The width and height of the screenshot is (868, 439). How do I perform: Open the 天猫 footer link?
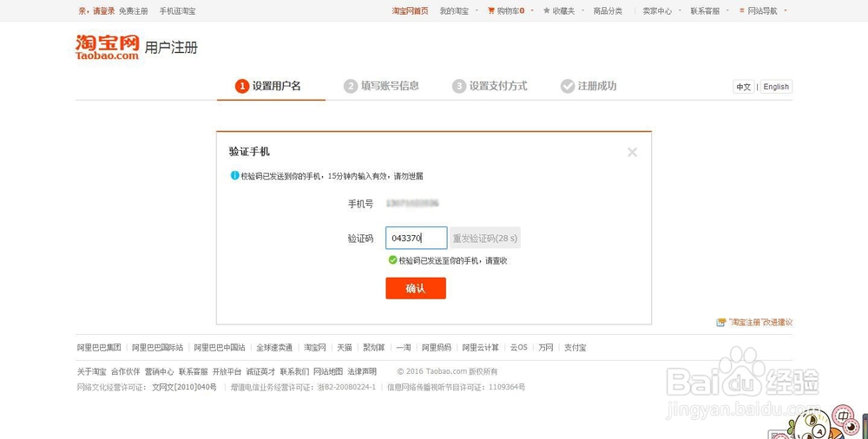tap(345, 348)
